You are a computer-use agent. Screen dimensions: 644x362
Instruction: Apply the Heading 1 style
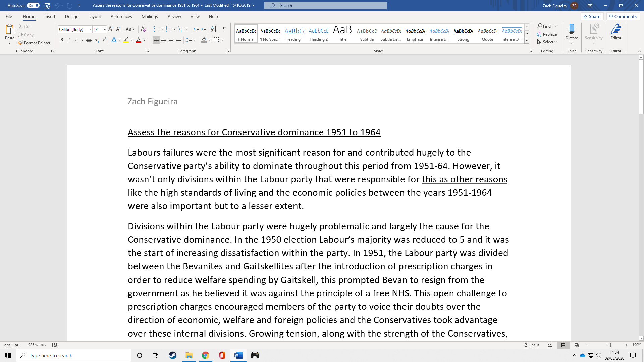(294, 33)
